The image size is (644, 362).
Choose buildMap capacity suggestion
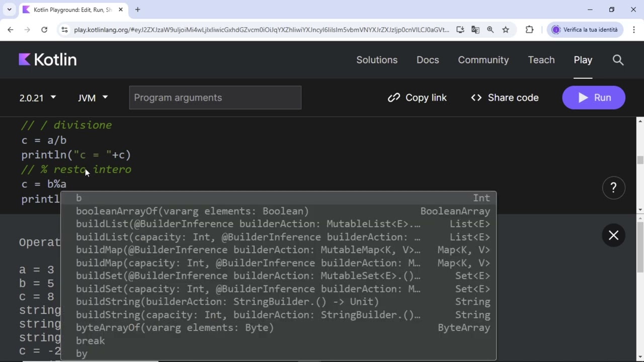(x=279, y=263)
